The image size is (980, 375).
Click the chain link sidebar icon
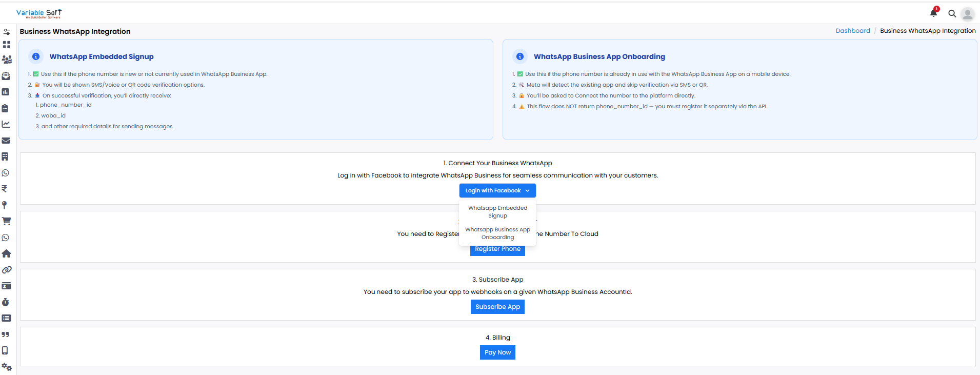click(6, 270)
